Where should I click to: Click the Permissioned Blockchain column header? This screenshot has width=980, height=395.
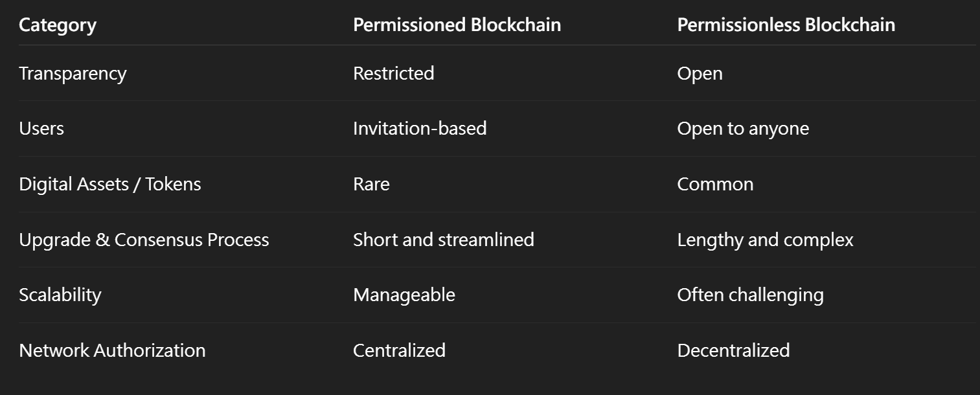[457, 25]
